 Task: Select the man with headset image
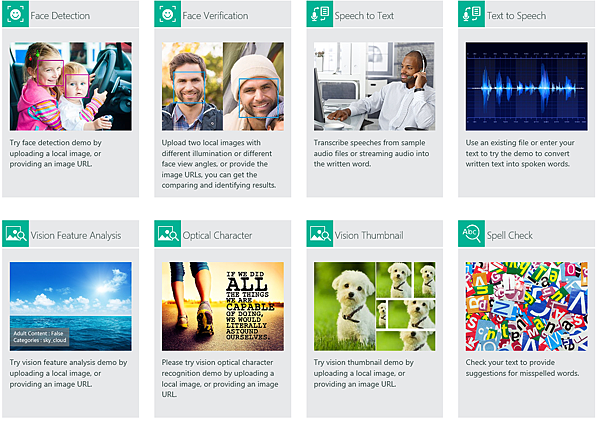click(375, 86)
